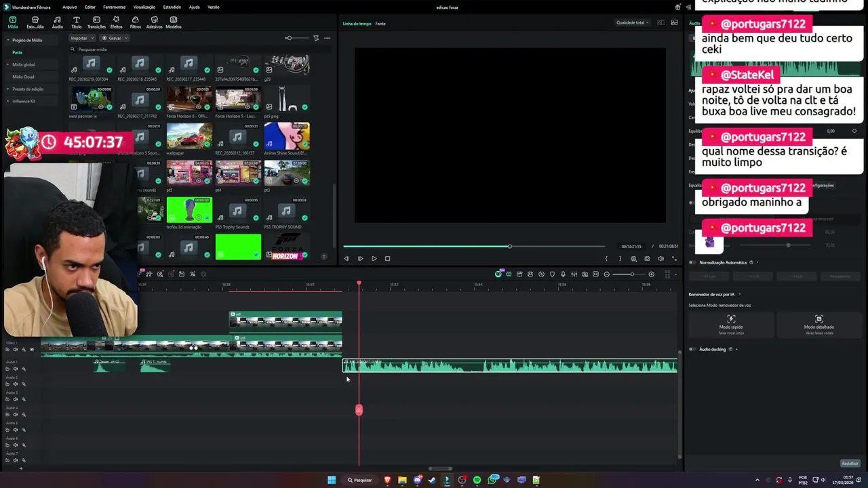Screen dimensions: 868x488
Task: Click the green AI assistant icon on timeline toolbar
Action: [498, 274]
